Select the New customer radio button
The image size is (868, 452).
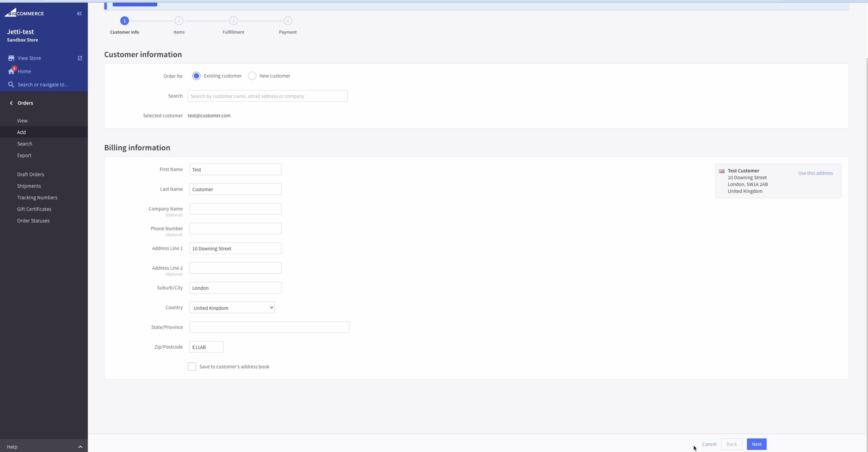[252, 76]
